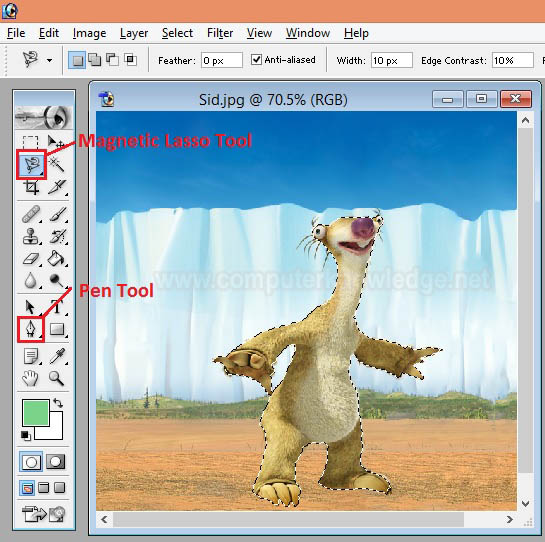The image size is (545, 542).
Task: Select the Pen tool
Action: (x=31, y=329)
